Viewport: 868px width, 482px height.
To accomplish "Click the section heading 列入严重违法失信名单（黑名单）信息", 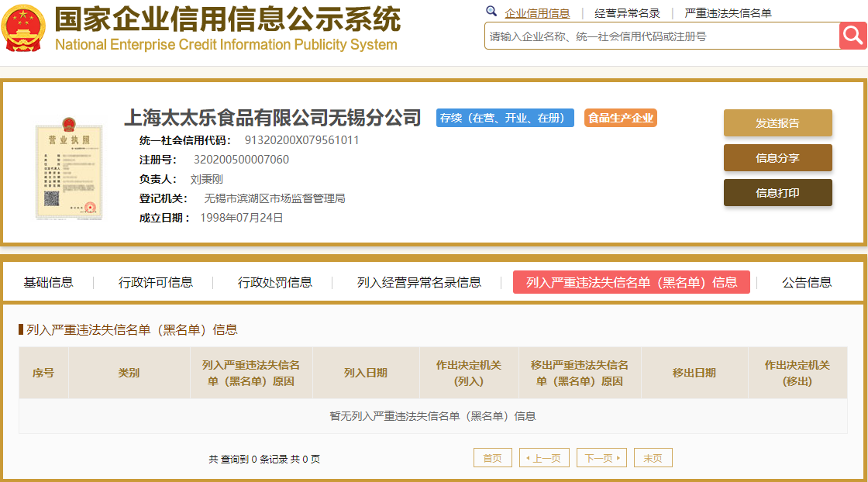I will 133,330.
